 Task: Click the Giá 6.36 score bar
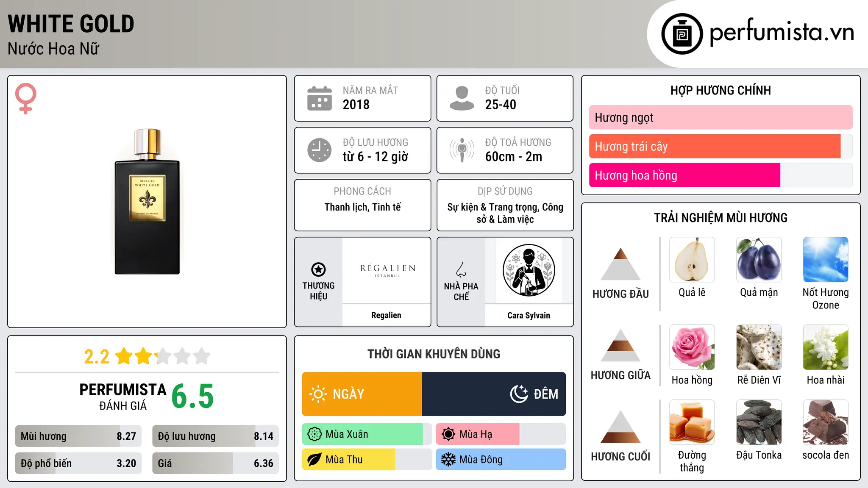pyautogui.click(x=215, y=463)
